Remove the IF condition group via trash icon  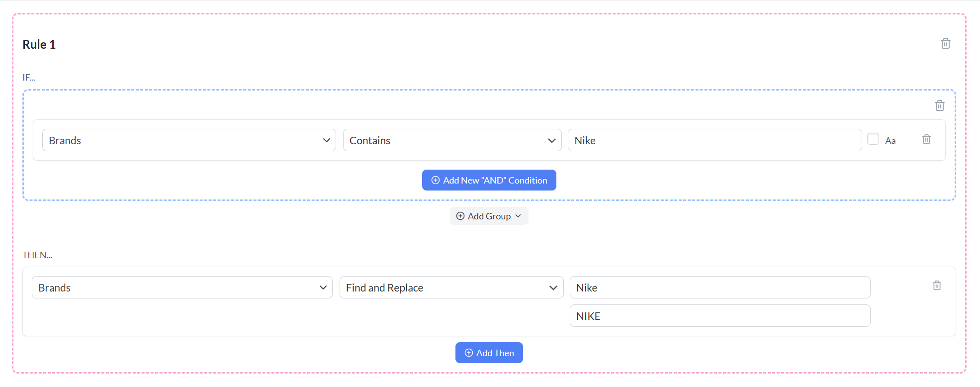pyautogui.click(x=940, y=105)
